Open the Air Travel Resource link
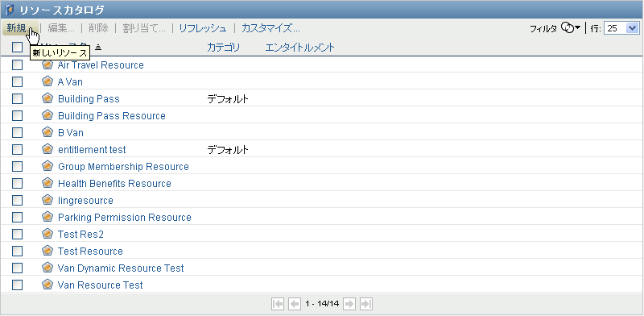644x316 pixels. point(101,65)
